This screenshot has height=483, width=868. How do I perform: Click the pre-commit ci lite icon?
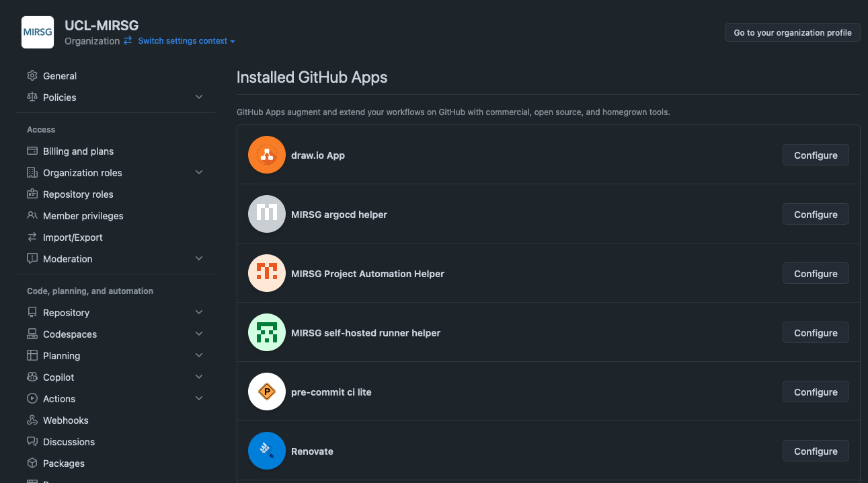[267, 392]
